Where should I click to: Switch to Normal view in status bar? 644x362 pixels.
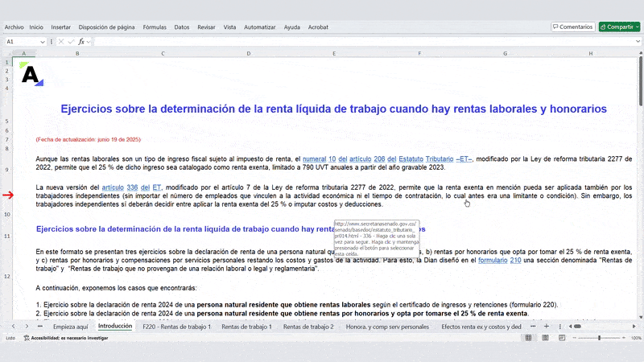pyautogui.click(x=528, y=339)
